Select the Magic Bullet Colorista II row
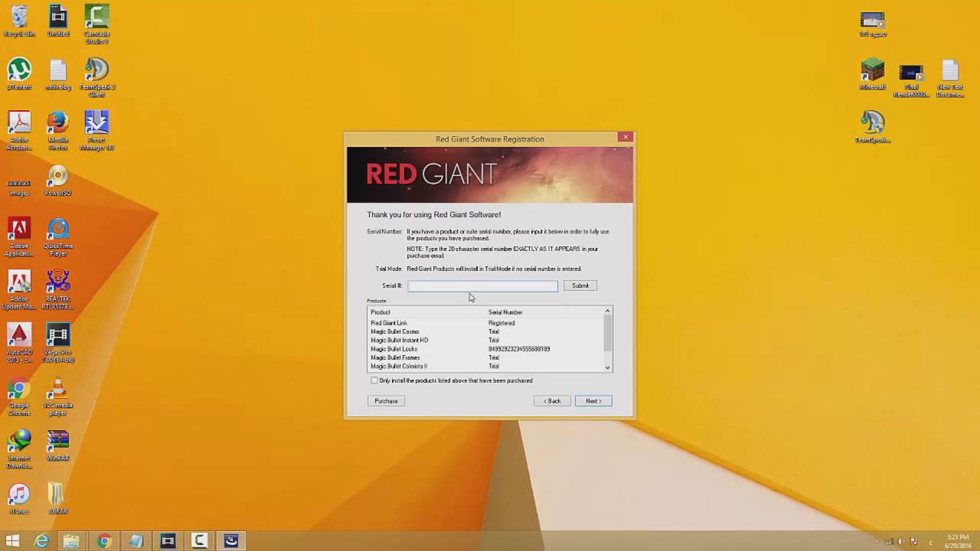 coord(485,367)
